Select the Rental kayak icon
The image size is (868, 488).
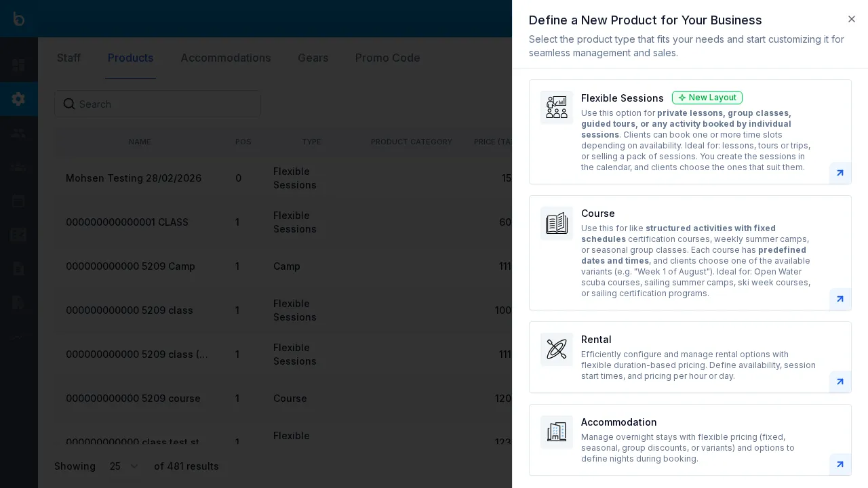(x=557, y=349)
